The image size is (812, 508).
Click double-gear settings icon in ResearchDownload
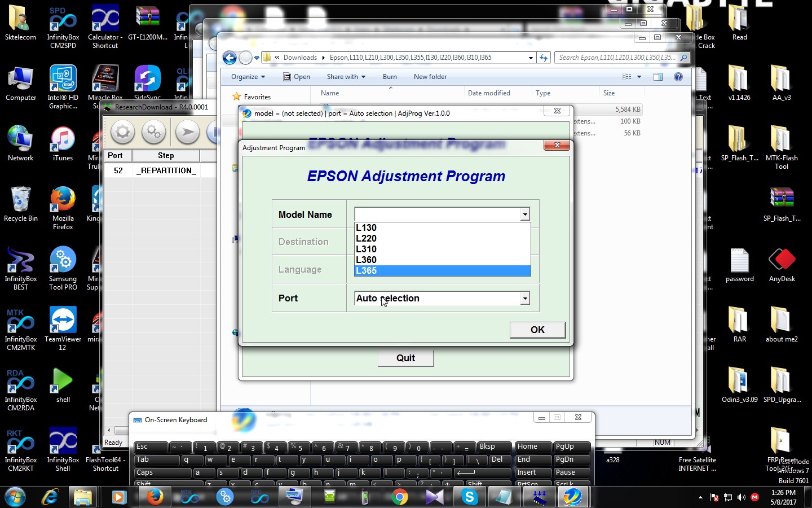(x=153, y=133)
